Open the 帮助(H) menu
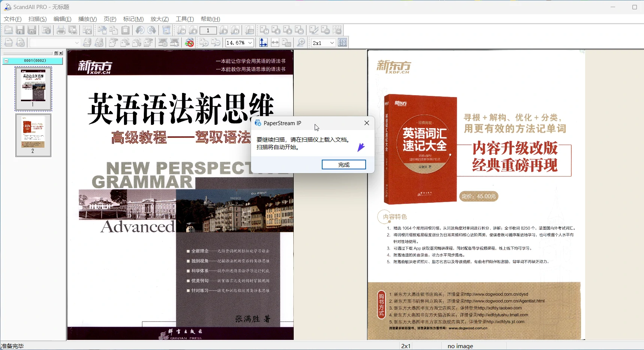Viewport: 644px width, 350px height. pos(210,19)
